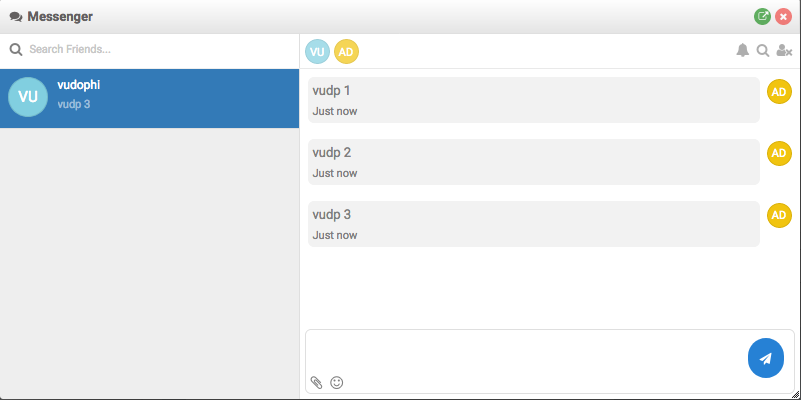The width and height of the screenshot is (801, 400).
Task: Toggle notifications with the bell icon
Action: click(x=742, y=51)
